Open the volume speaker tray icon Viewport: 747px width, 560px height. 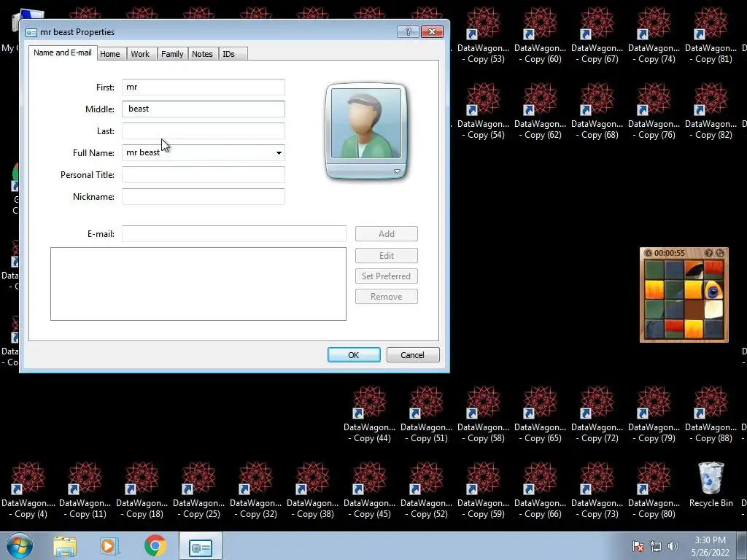673,546
